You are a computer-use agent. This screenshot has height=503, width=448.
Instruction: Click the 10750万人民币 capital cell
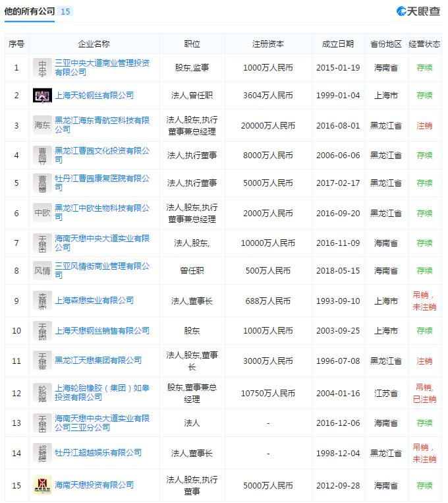pos(268,393)
